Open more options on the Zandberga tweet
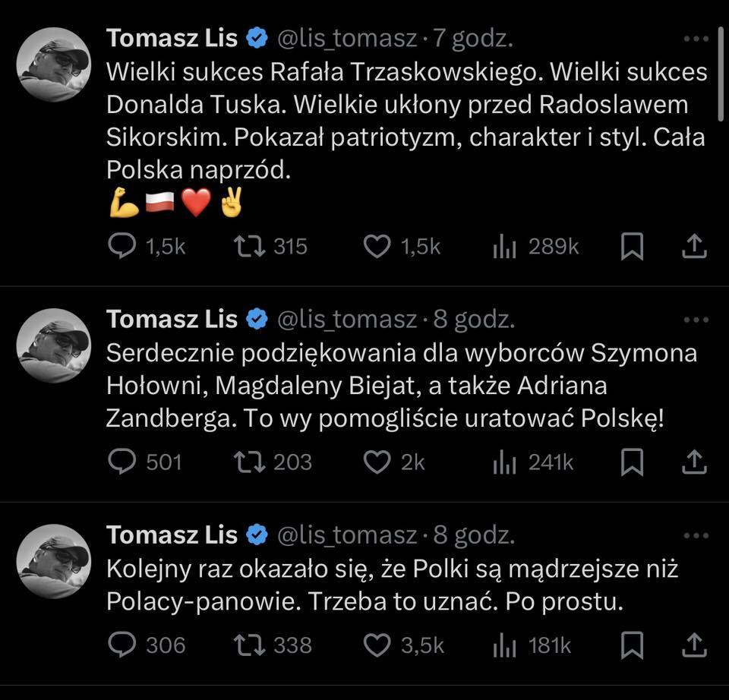This screenshot has width=729, height=700. (696, 320)
